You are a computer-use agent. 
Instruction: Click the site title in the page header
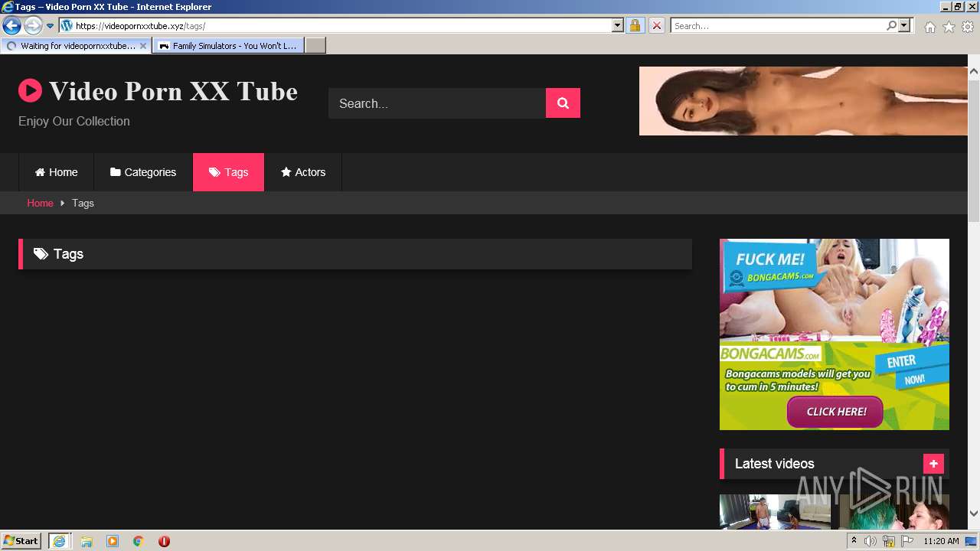click(x=173, y=91)
